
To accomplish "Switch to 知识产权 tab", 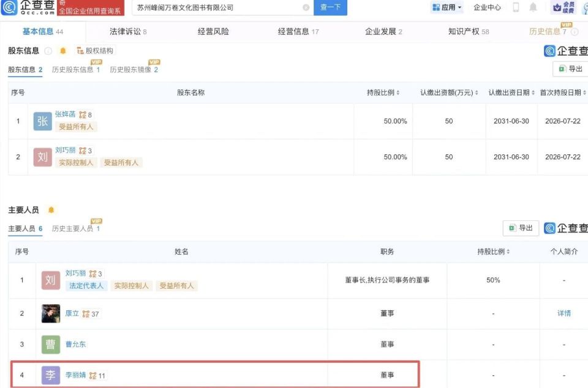I will click(469, 31).
